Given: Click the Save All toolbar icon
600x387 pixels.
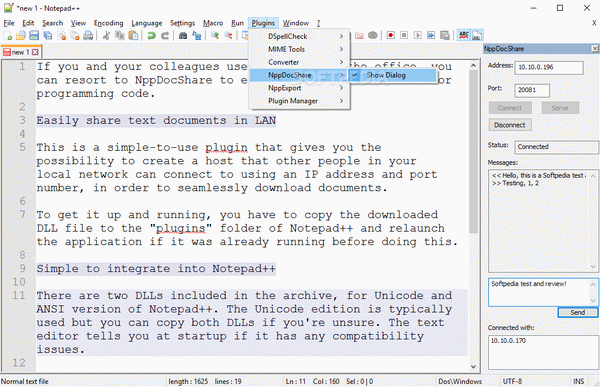Looking at the screenshot, I should [48, 36].
